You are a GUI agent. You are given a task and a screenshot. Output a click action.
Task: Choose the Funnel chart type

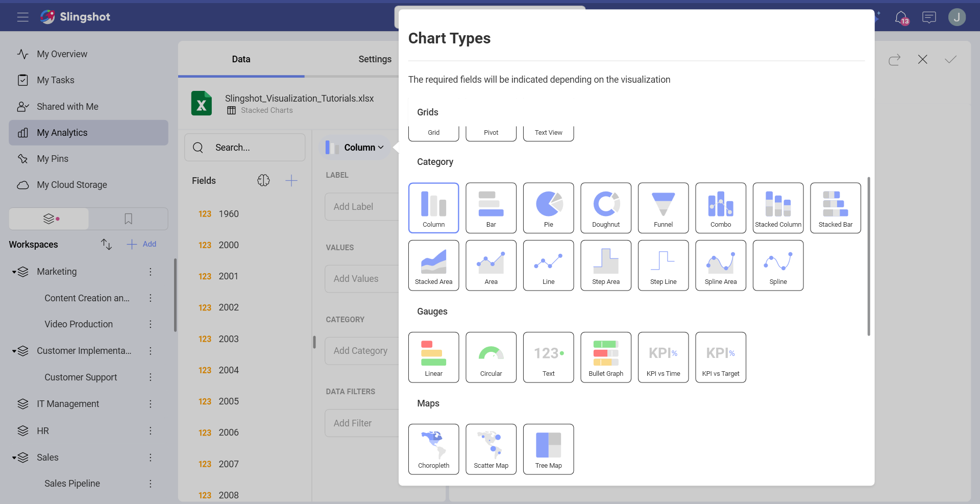click(x=663, y=208)
